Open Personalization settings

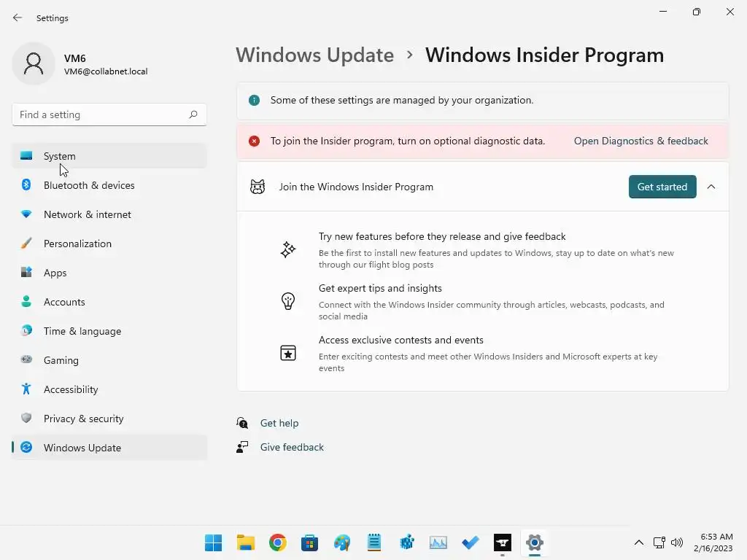tap(109, 244)
